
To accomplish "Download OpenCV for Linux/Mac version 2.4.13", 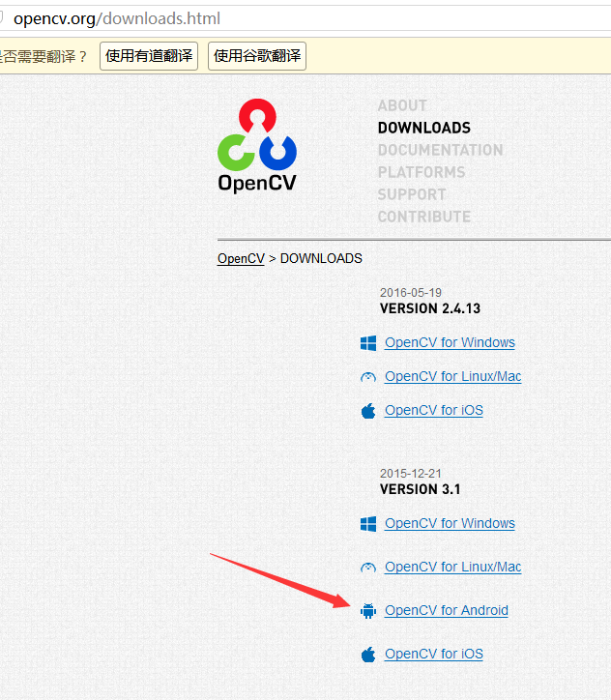I will (x=453, y=376).
